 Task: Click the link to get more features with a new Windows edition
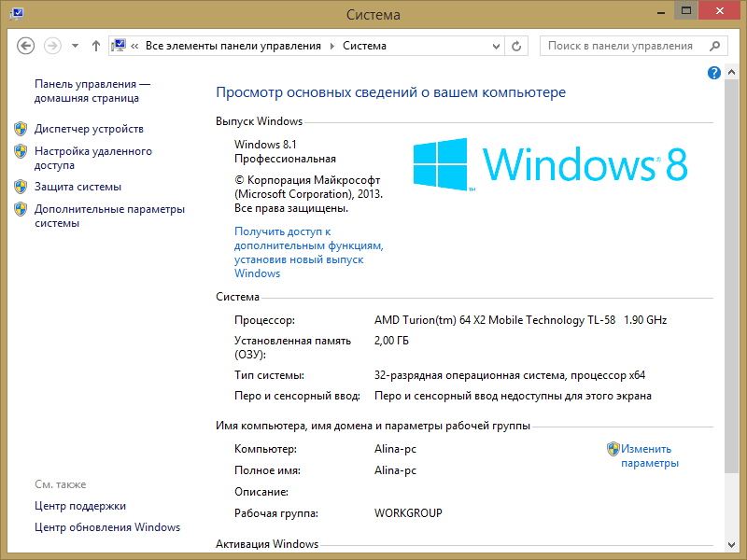point(308,252)
